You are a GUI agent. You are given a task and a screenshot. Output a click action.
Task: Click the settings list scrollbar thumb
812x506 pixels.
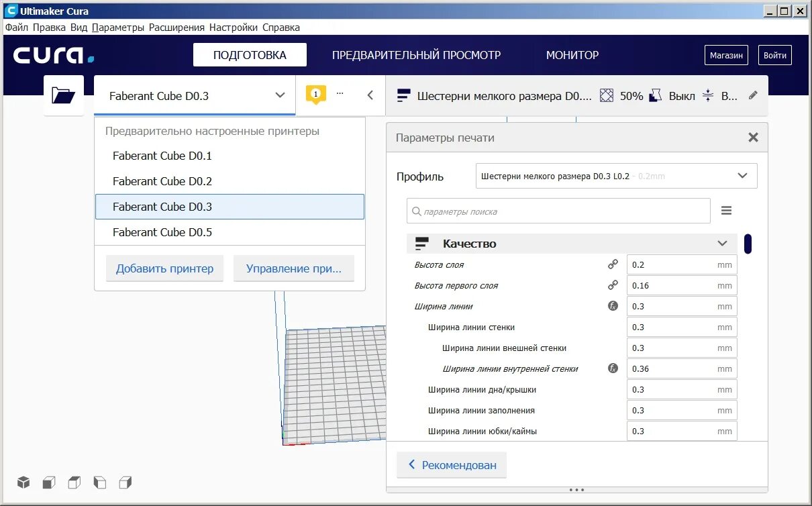pos(748,243)
